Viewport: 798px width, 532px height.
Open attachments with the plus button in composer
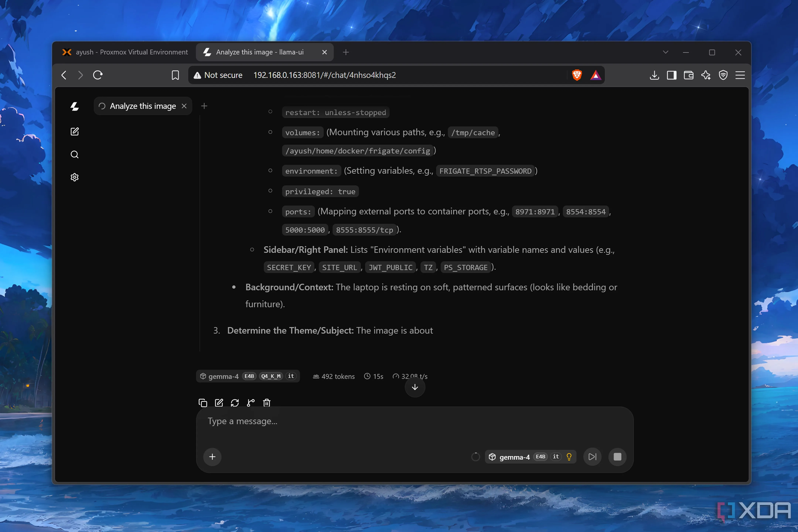[212, 457]
